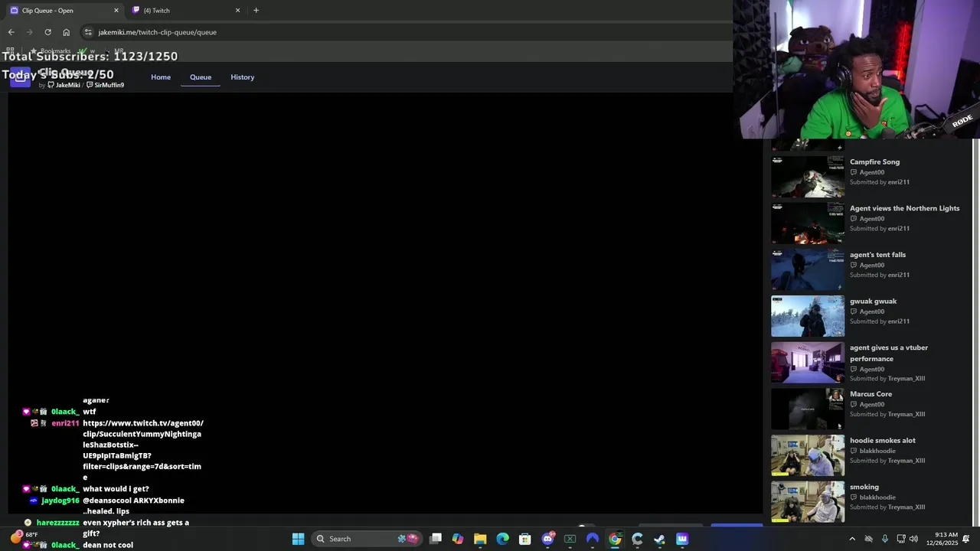Open the browser home page icon
Screen dimensions: 980x551
[x=66, y=32]
